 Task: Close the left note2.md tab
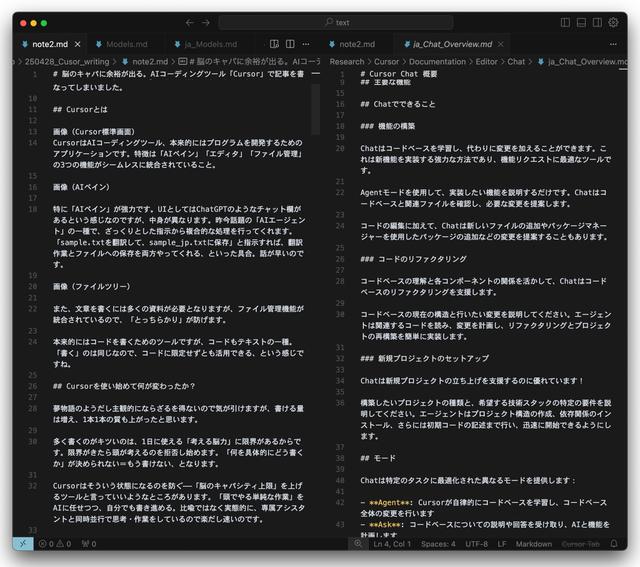pyautogui.click(x=78, y=44)
